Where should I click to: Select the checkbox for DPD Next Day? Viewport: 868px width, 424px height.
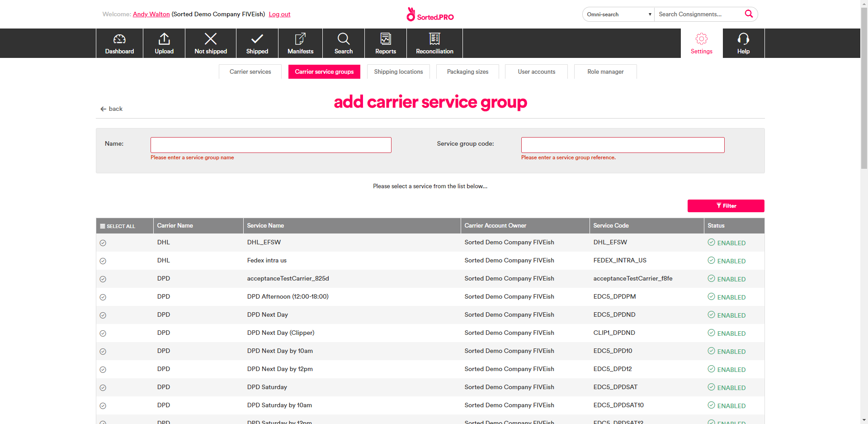point(103,315)
